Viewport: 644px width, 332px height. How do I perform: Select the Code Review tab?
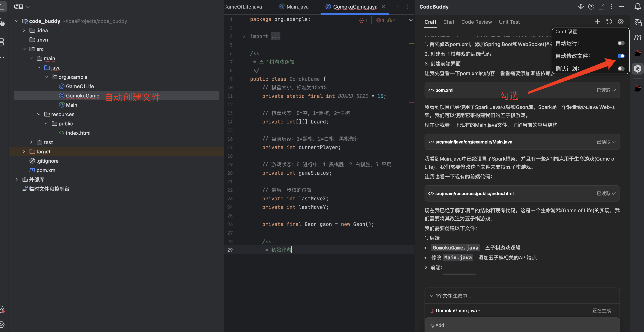pos(477,22)
